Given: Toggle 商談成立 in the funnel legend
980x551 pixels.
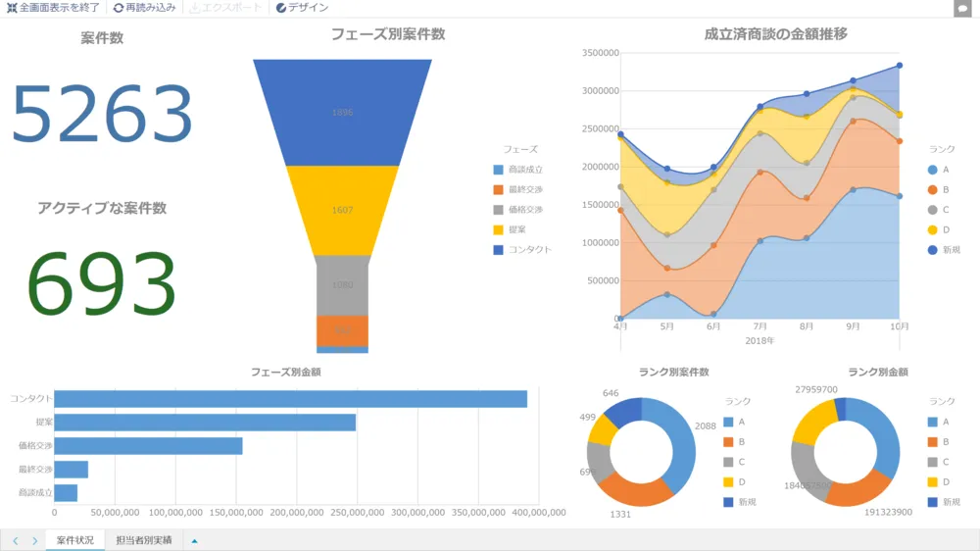Looking at the screenshot, I should [518, 170].
